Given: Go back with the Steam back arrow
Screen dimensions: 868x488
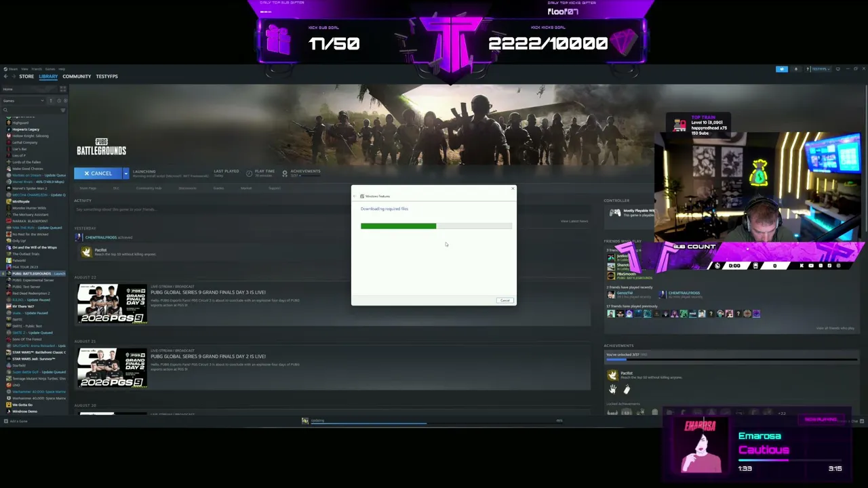Looking at the screenshot, I should click(5, 77).
